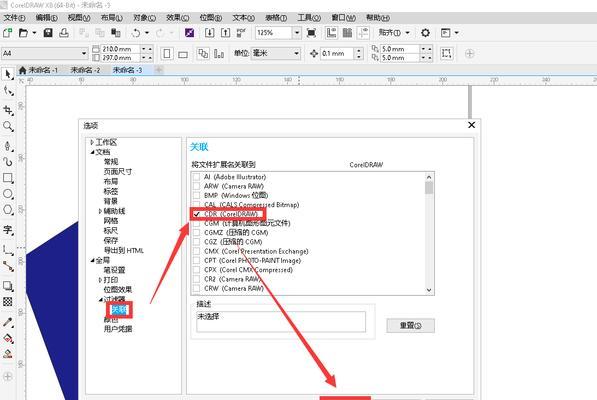
Task: Select 导出到 HTML in options tree
Action: click(124, 250)
